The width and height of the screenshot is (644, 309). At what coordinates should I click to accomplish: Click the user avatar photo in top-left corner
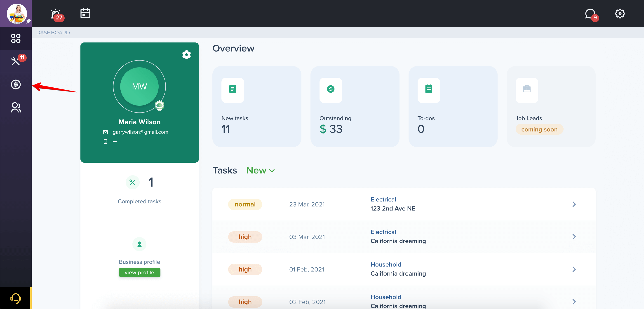pyautogui.click(x=17, y=14)
